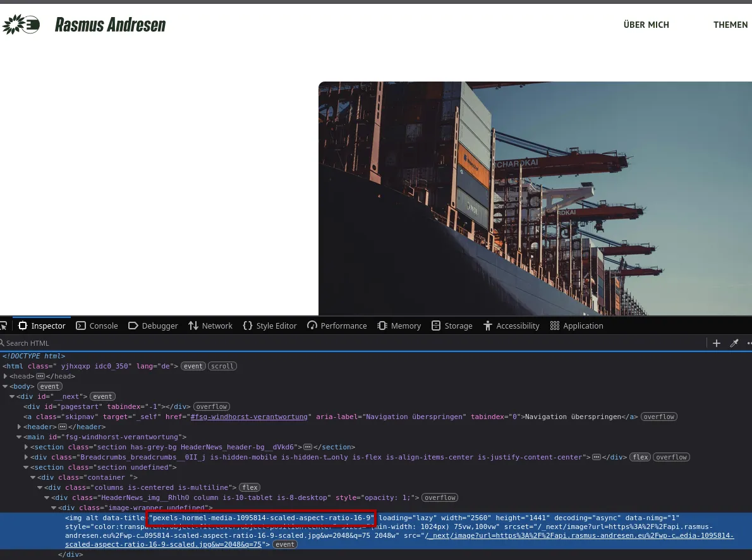Collapse the body element

coord(5,386)
